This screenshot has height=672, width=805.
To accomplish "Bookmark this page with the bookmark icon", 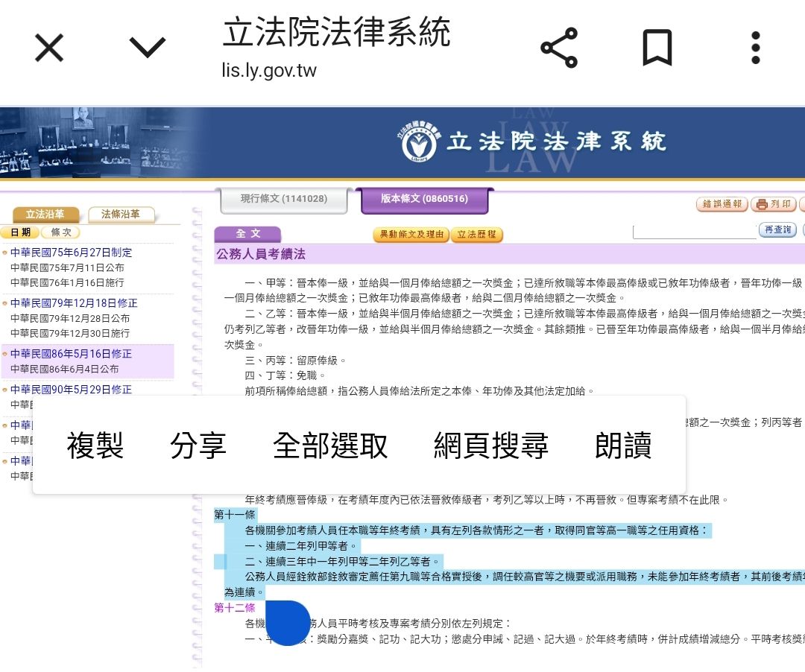I will pos(657,49).
